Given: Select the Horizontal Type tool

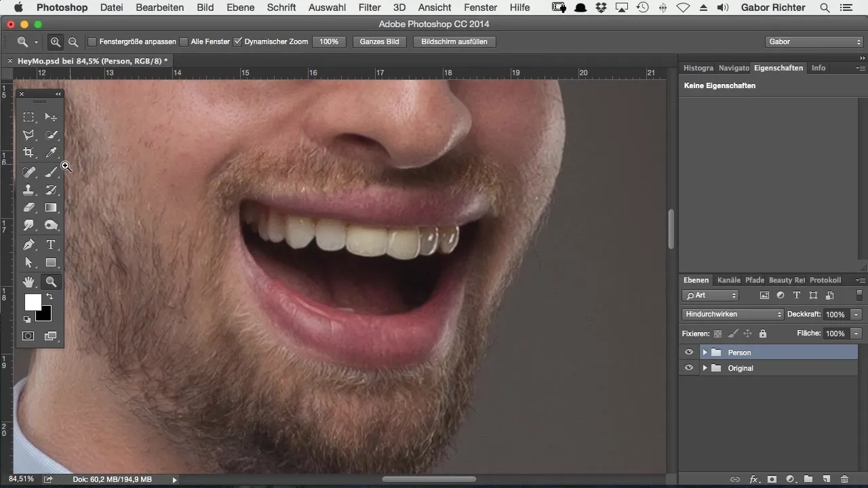Looking at the screenshot, I should click(51, 244).
